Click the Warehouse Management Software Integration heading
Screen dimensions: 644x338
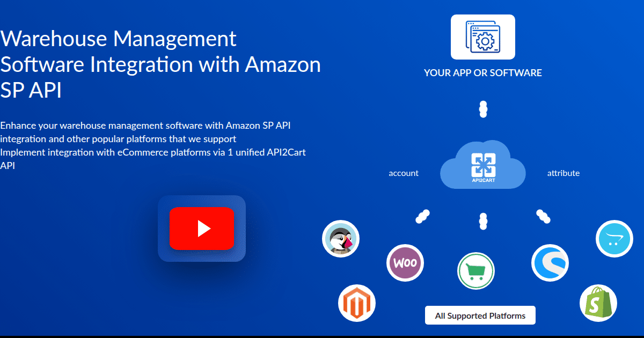pyautogui.click(x=160, y=64)
